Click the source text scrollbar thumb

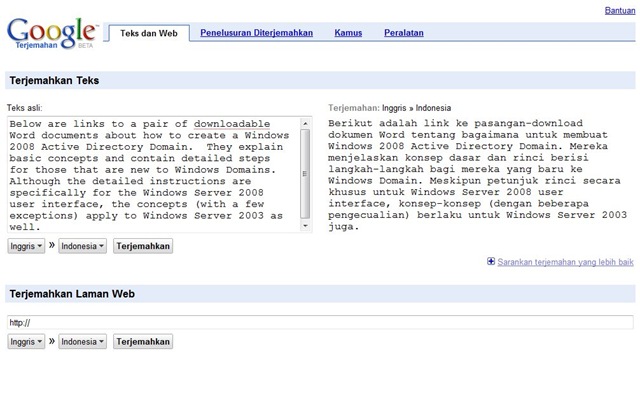tap(305, 174)
